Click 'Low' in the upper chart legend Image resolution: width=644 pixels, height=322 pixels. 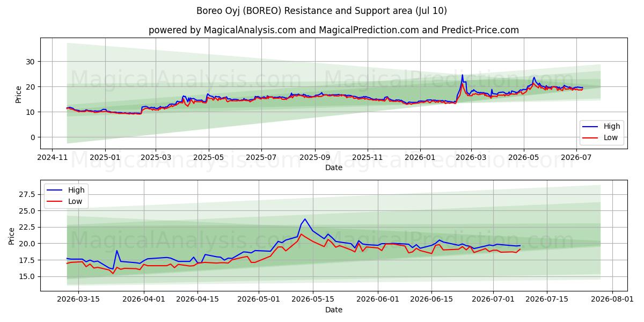[x=611, y=137]
